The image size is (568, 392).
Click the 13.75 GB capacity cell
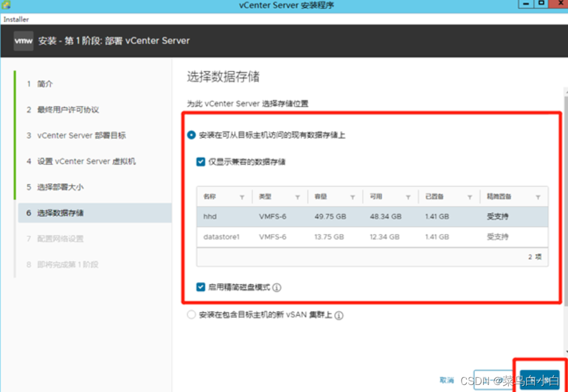coord(329,237)
